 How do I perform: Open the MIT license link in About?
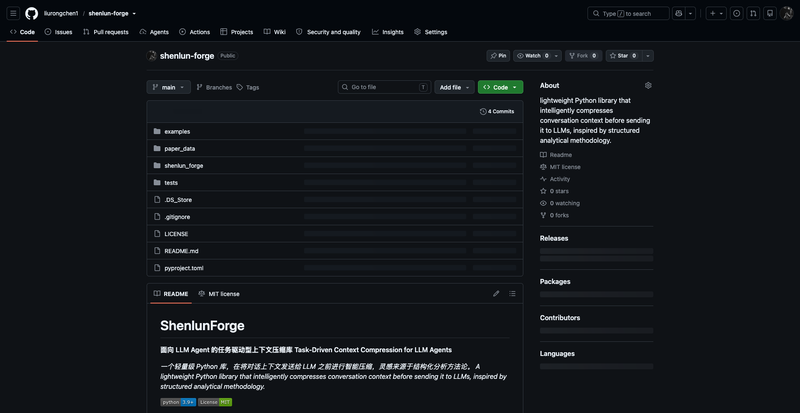click(560, 167)
